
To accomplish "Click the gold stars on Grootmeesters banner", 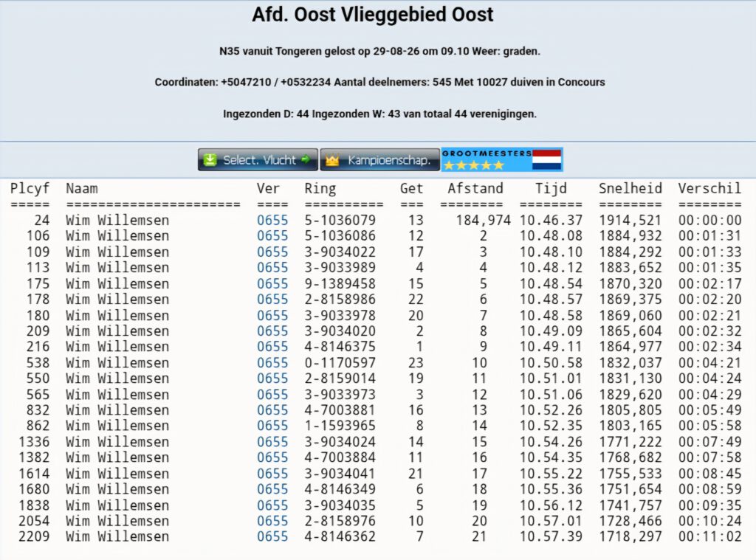I will click(473, 165).
